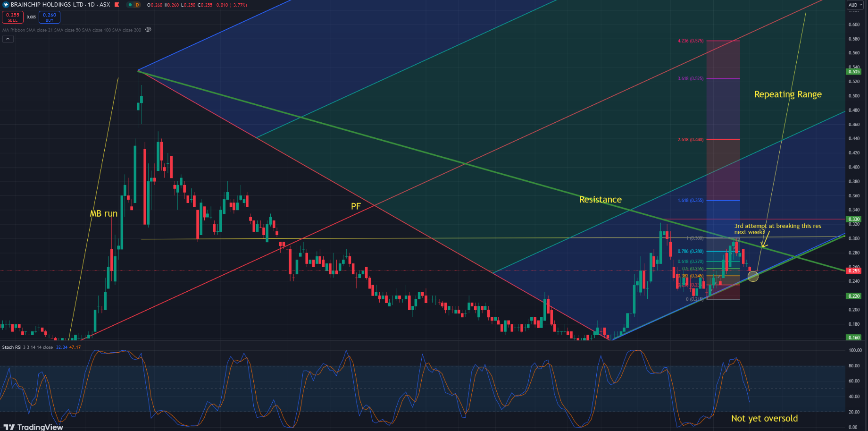868x431 pixels.
Task: Click the green 0.160 price label
Action: [x=854, y=338]
